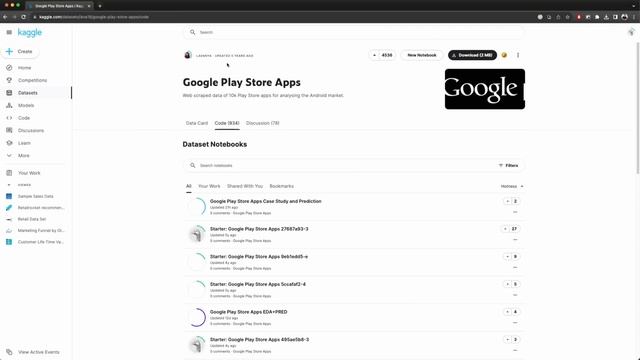Click the 4536 upvote count
Image resolution: width=640 pixels, height=360 pixels.
pos(387,55)
